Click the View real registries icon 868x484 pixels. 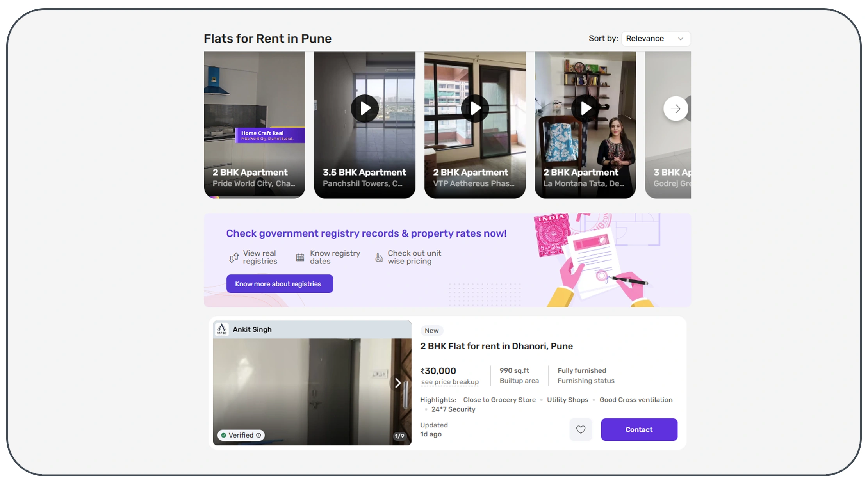233,258
